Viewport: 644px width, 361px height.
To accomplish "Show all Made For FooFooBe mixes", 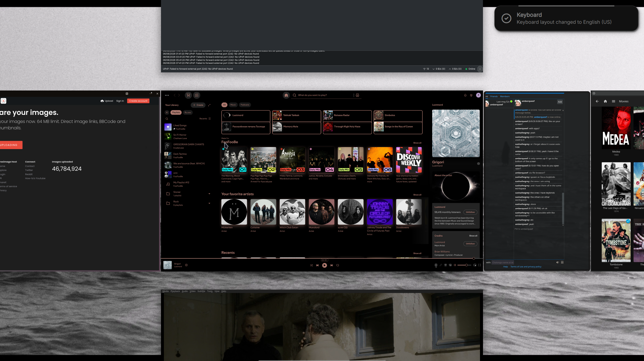I will (417, 143).
